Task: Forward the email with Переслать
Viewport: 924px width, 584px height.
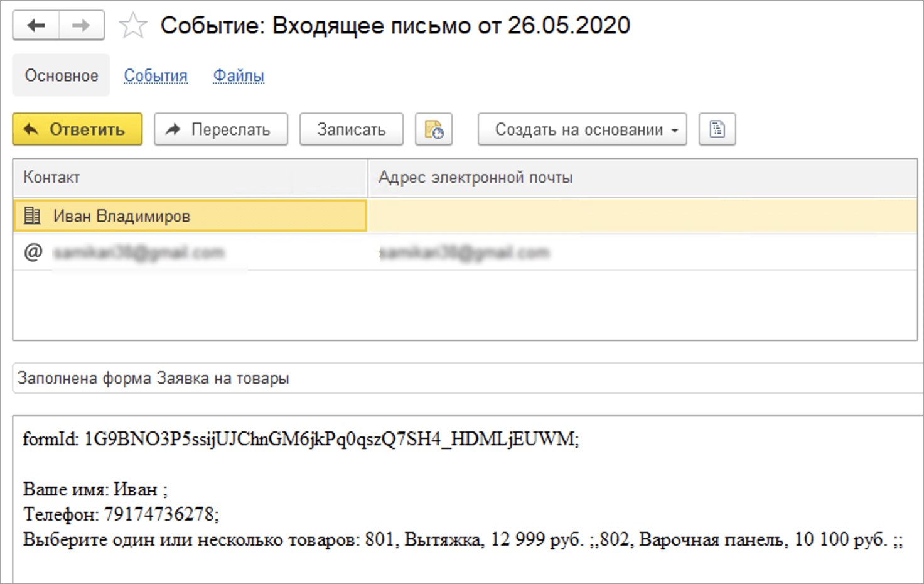Action: [x=221, y=129]
